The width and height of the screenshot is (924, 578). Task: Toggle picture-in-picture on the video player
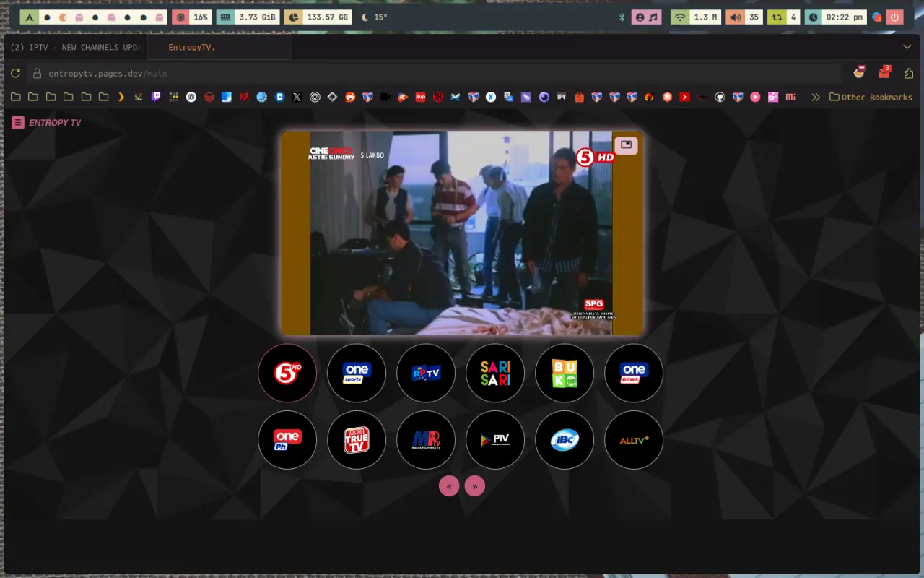pos(626,145)
